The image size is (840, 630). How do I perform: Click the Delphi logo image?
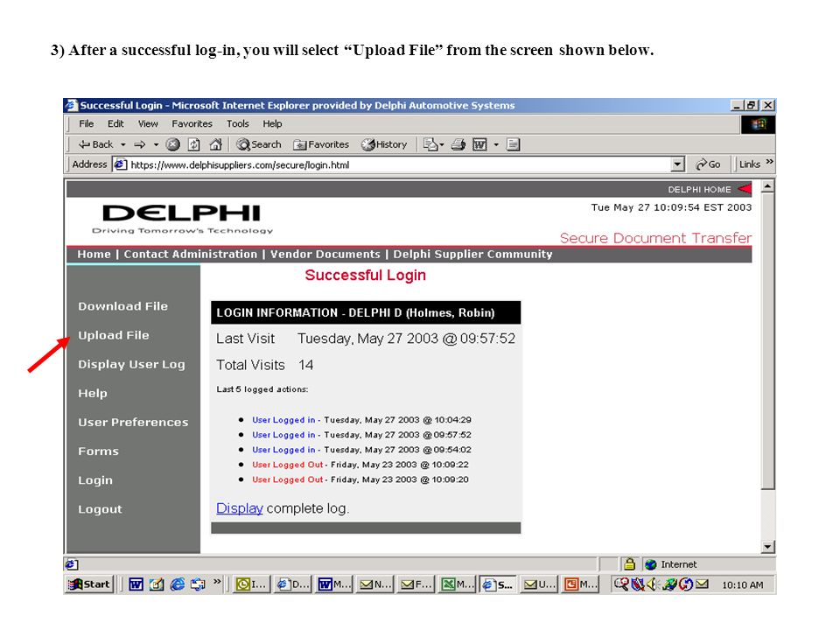pos(182,219)
